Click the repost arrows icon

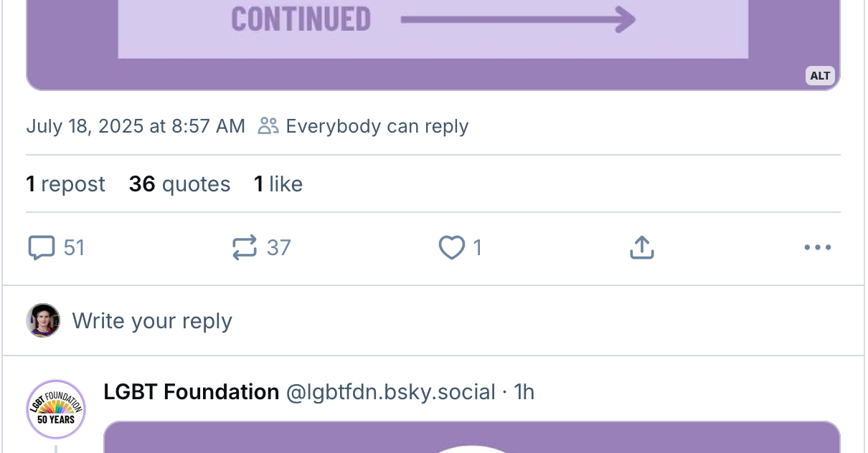point(245,248)
